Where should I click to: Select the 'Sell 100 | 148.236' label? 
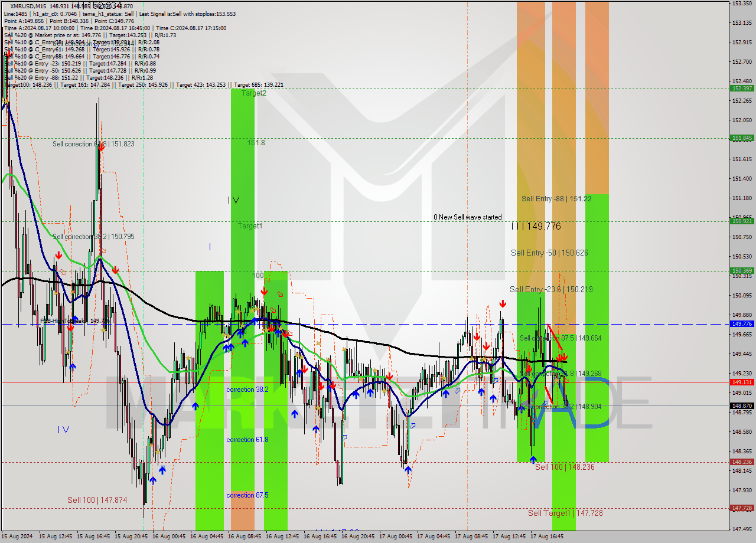(565, 467)
